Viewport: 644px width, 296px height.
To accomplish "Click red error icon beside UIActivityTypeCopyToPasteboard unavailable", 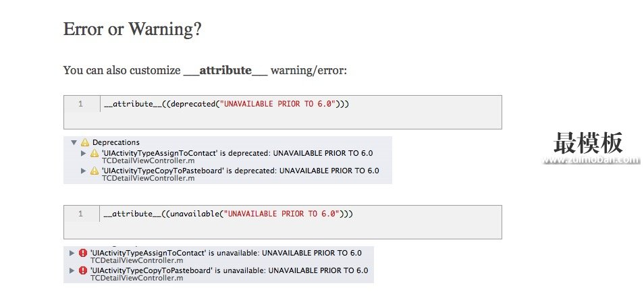I will point(83,270).
